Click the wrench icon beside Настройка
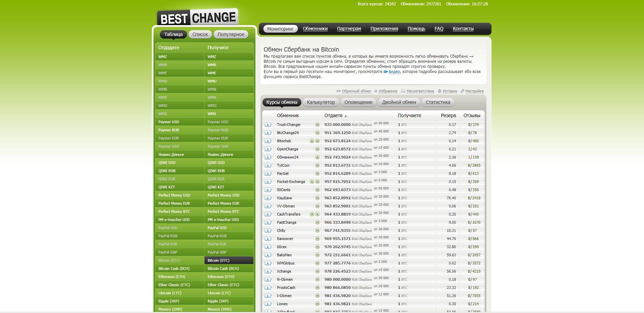The height and width of the screenshot is (313, 644). pos(462,91)
